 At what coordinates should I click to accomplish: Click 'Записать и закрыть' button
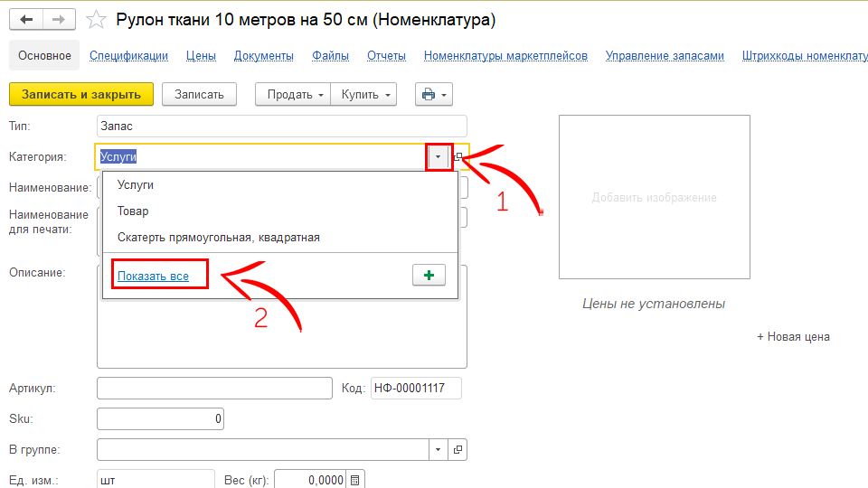[81, 94]
